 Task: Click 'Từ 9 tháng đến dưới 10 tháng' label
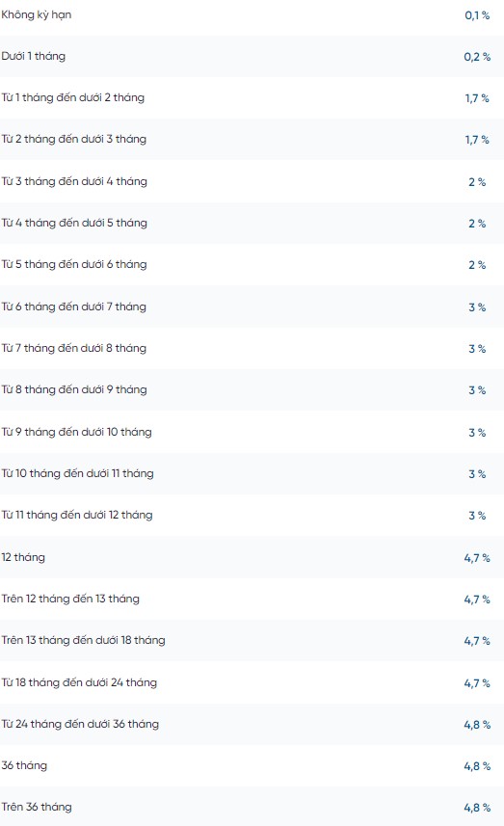76,432
